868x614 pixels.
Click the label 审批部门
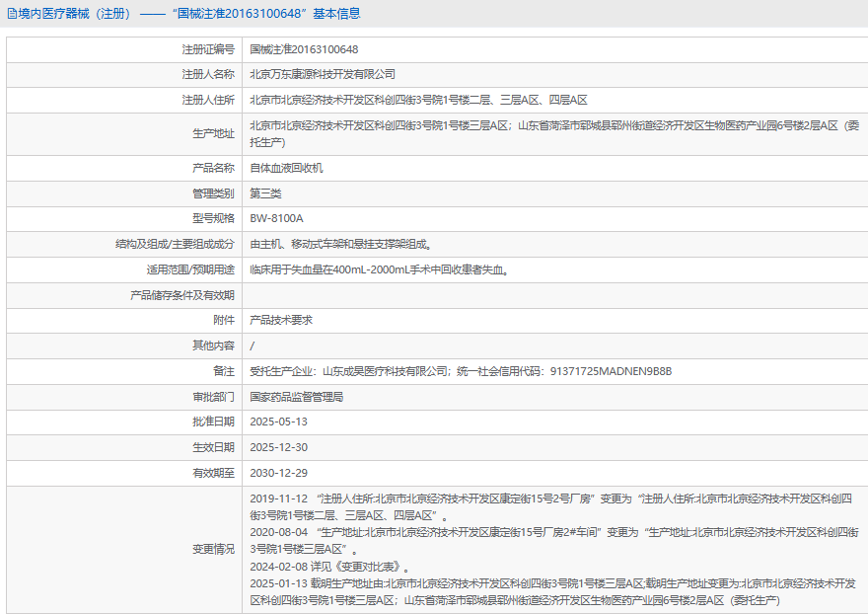214,397
